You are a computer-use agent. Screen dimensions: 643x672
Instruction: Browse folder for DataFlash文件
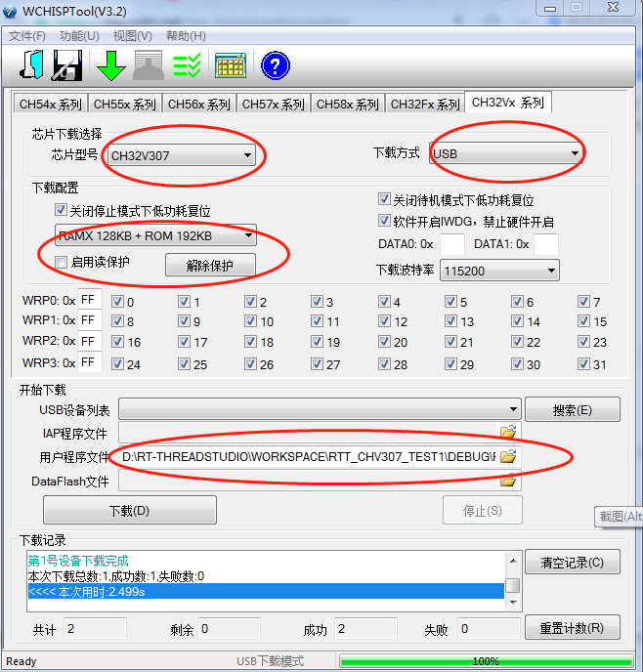508,481
